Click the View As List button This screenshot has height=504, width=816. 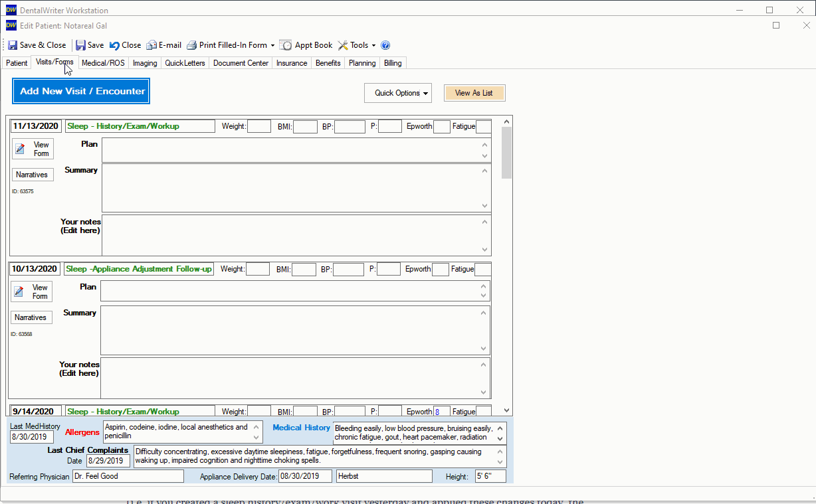click(474, 93)
